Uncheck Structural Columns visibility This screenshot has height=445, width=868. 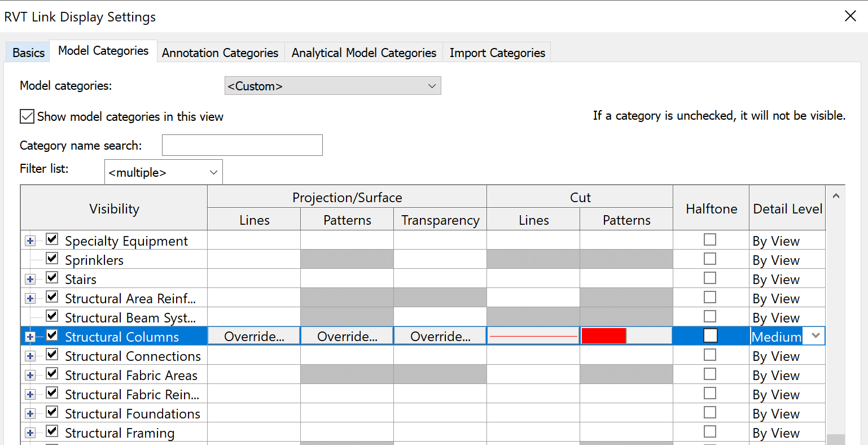pyautogui.click(x=52, y=335)
